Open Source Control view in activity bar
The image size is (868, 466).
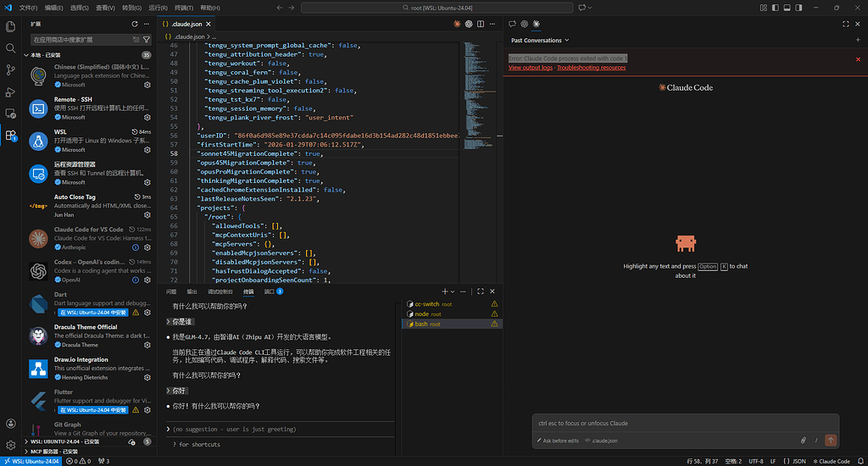pos(10,69)
